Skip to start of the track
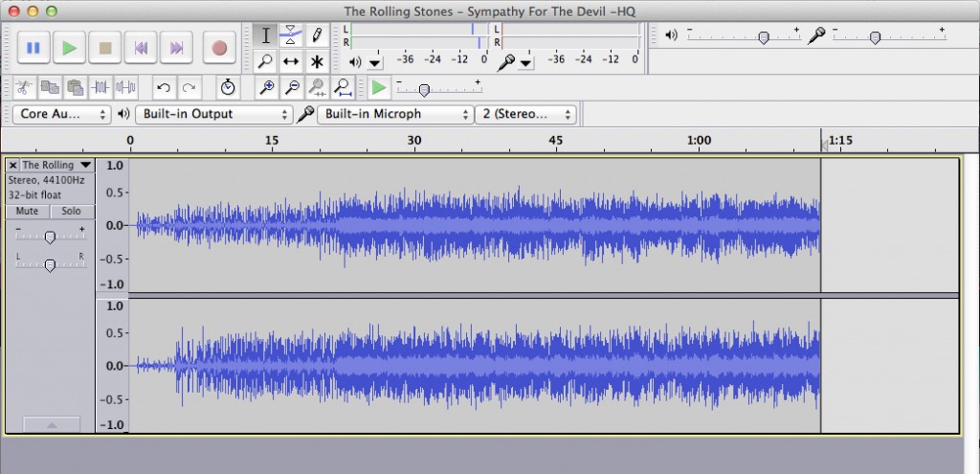 point(141,48)
